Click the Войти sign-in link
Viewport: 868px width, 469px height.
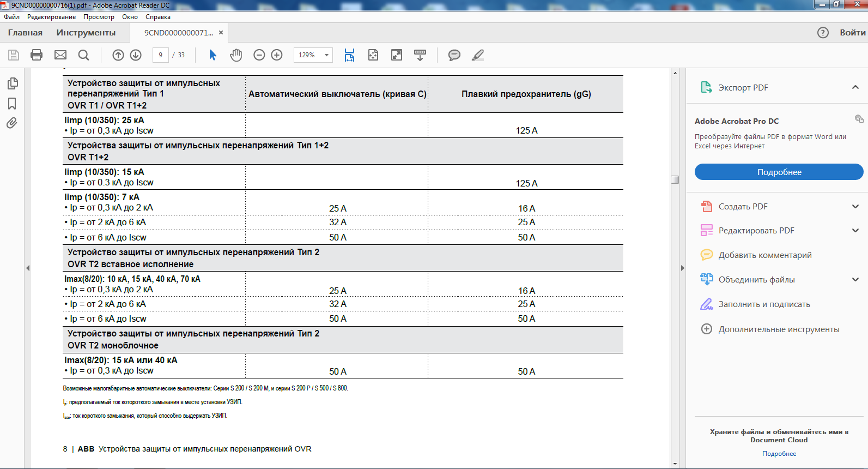pos(852,33)
